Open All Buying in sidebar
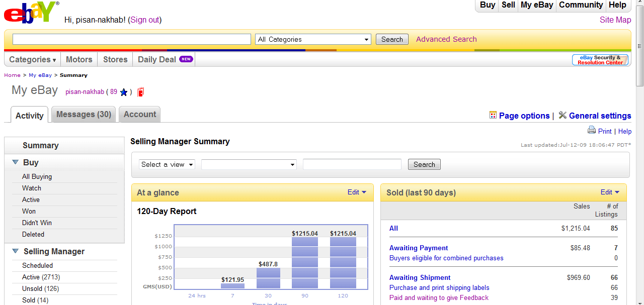This screenshot has height=305, width=644. point(37,177)
